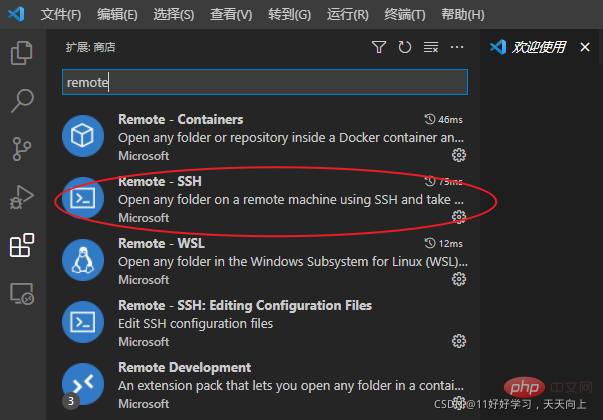
Task: Open the Explorer view in the activity bar
Action: point(22,53)
